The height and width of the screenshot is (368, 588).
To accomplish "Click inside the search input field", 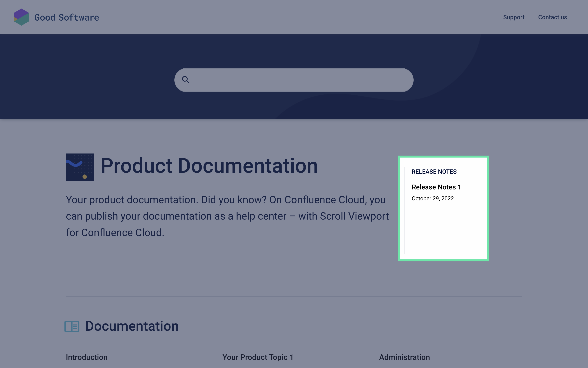I will 299,80.
